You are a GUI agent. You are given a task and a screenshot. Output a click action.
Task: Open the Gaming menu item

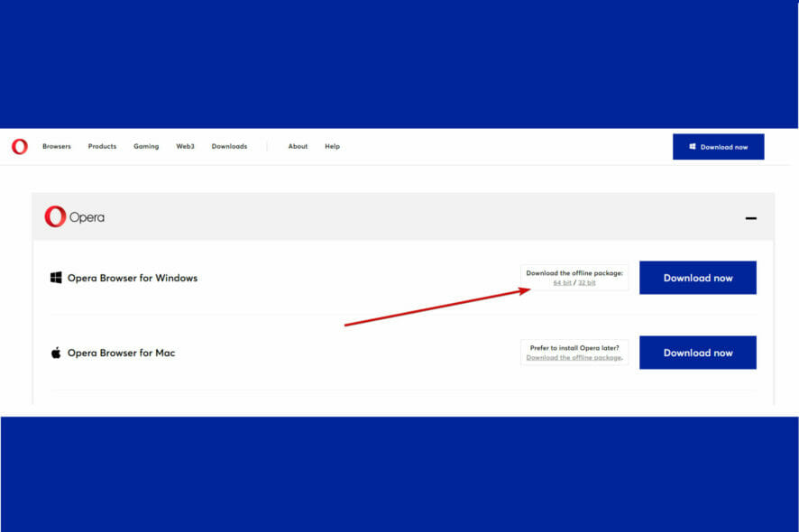(x=146, y=146)
